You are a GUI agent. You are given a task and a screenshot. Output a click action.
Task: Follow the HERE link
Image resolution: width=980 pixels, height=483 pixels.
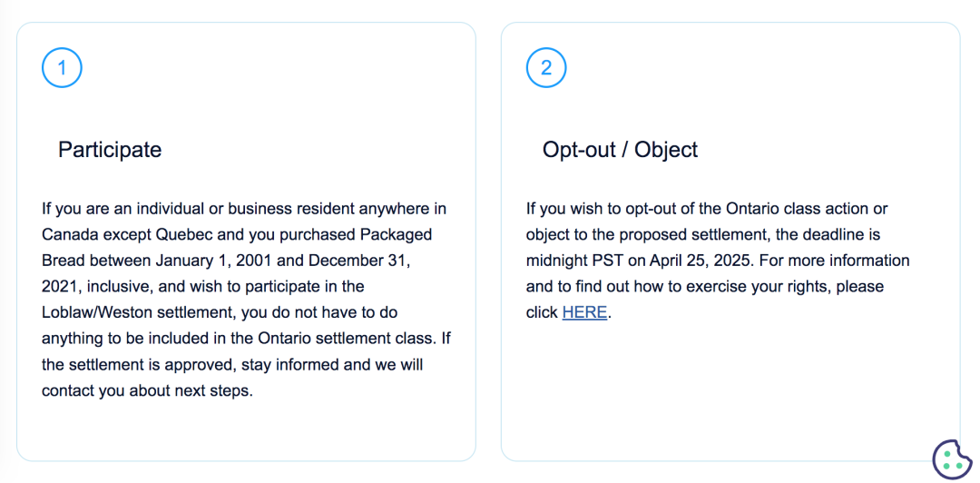(584, 312)
